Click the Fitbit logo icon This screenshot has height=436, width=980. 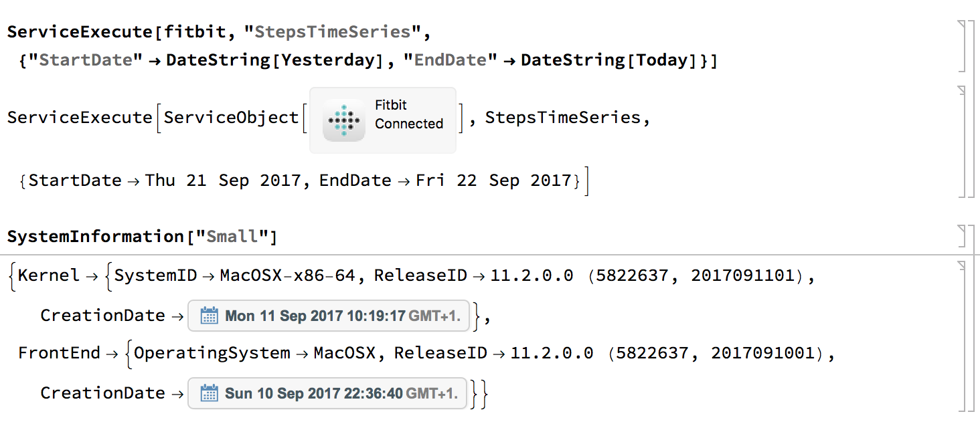pyautogui.click(x=343, y=120)
